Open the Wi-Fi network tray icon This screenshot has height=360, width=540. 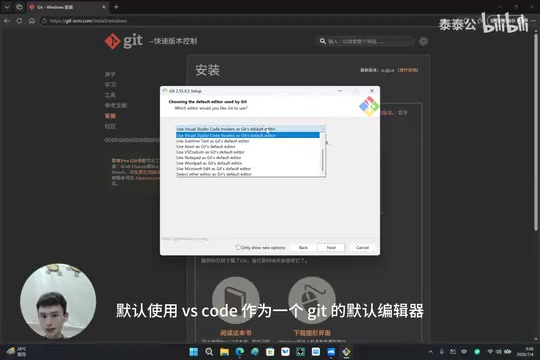[490, 352]
